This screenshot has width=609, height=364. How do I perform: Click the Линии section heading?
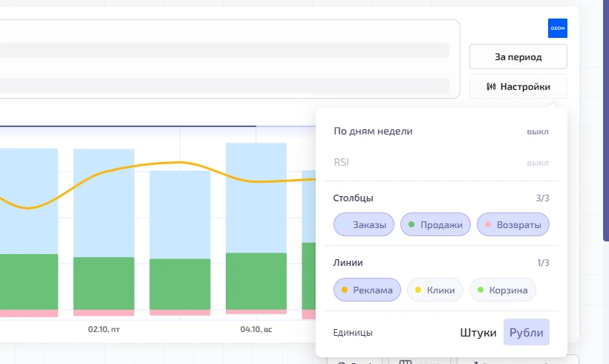click(348, 263)
